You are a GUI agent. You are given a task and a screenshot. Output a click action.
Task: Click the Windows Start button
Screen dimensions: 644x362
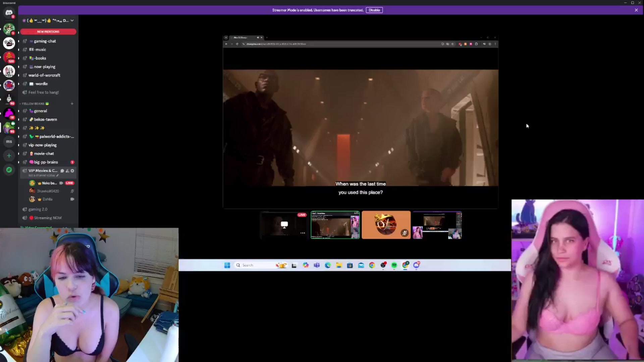click(227, 265)
